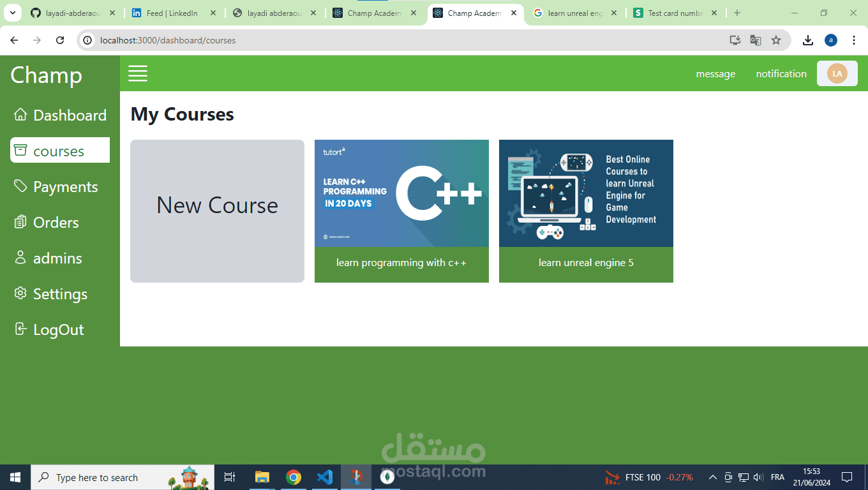The image size is (868, 490).
Task: Click the FTSE 100 stock widget
Action: [x=648, y=477]
